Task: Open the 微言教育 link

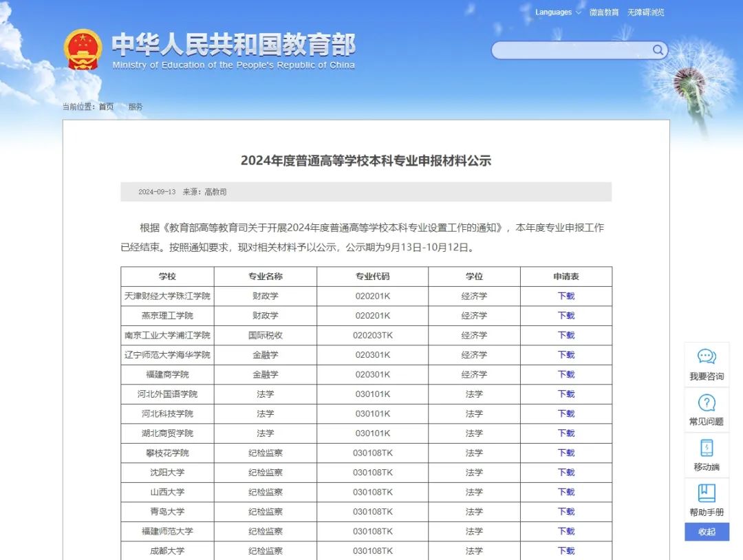Action: (x=604, y=12)
